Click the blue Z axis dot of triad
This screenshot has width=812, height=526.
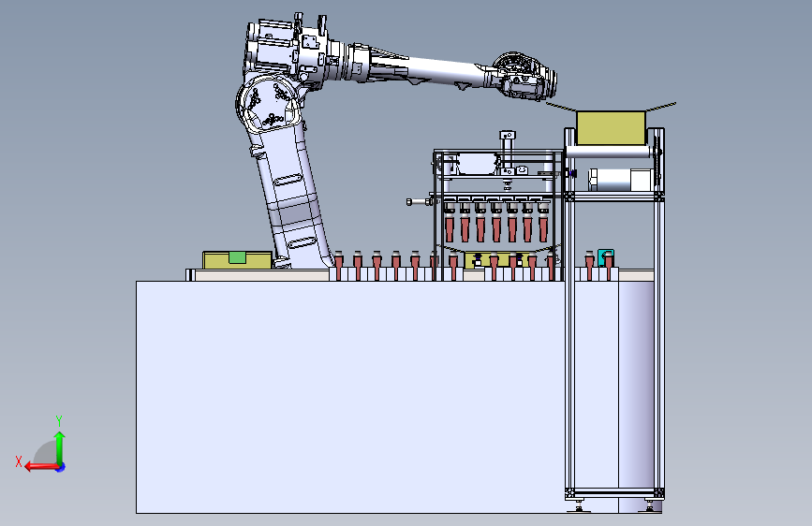click(61, 467)
